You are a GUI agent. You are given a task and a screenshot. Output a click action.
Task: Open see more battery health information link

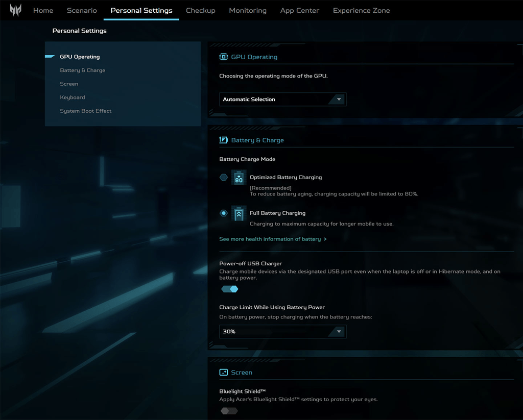(270, 239)
